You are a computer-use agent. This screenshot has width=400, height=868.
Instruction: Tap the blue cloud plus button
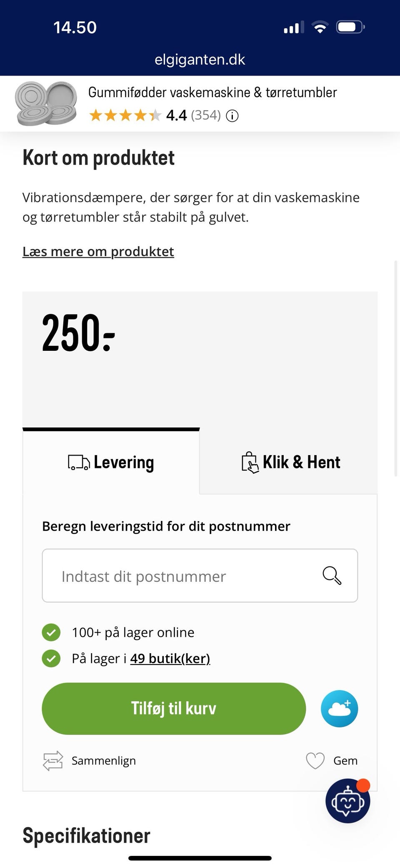[x=339, y=709]
